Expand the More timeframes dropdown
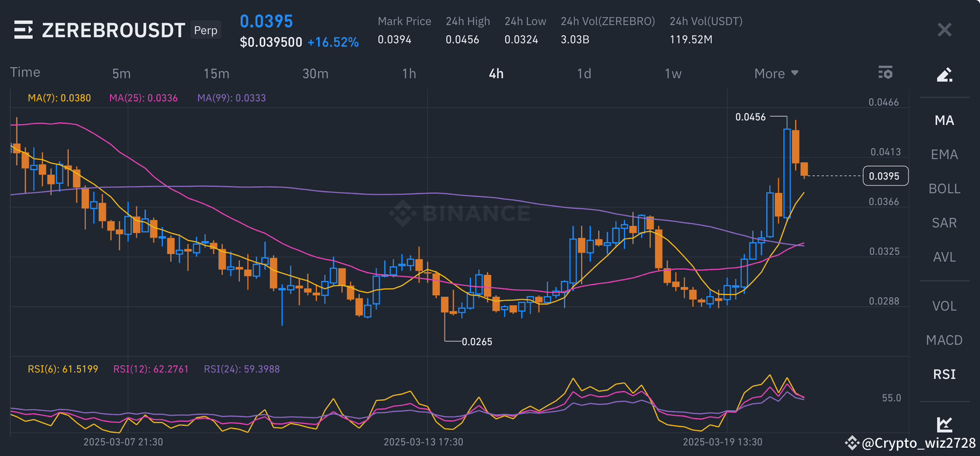Image resolution: width=980 pixels, height=456 pixels. (776, 74)
